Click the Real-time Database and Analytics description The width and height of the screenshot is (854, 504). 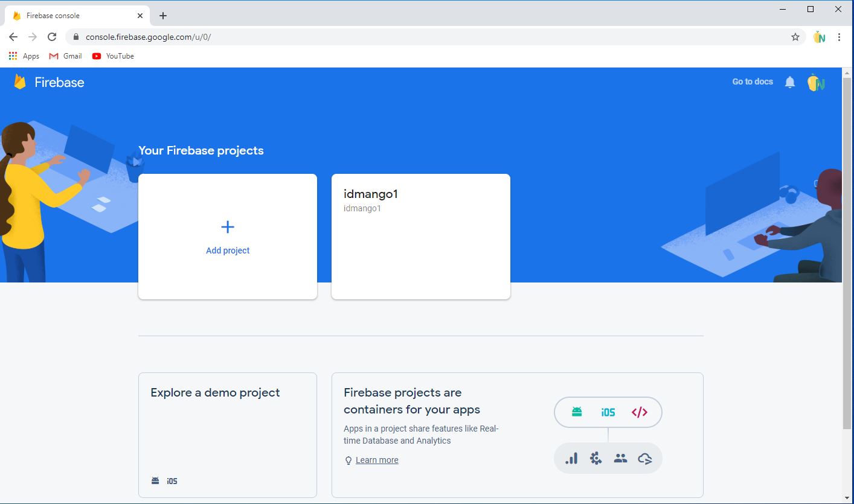(x=421, y=435)
